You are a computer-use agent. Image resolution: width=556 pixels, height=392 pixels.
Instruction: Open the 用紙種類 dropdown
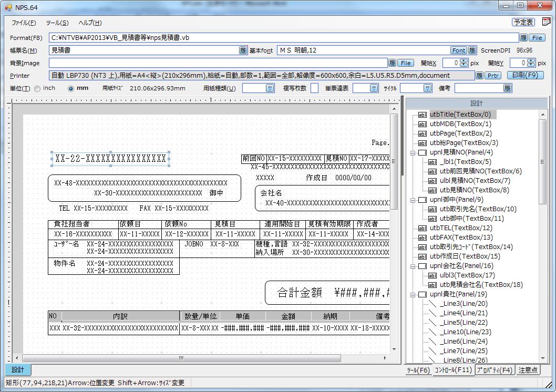[270, 88]
